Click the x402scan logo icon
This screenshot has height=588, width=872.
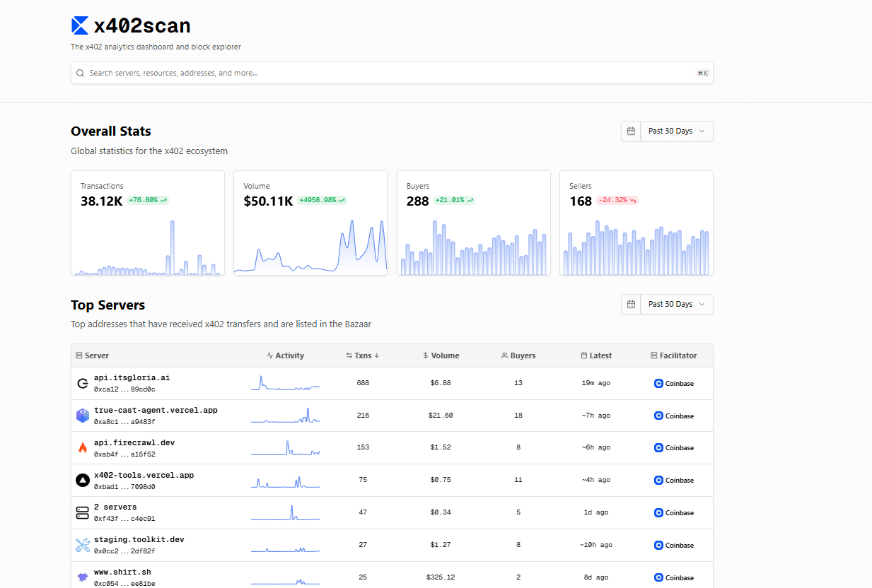pyautogui.click(x=80, y=26)
